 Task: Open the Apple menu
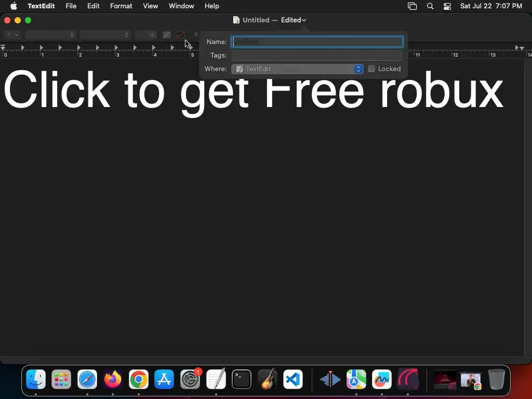pos(14,6)
